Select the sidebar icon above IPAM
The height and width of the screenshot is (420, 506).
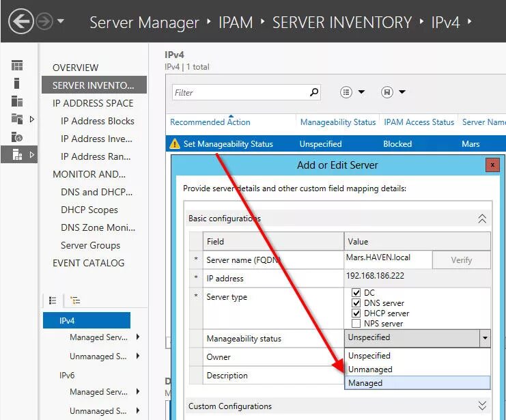pyautogui.click(x=17, y=137)
